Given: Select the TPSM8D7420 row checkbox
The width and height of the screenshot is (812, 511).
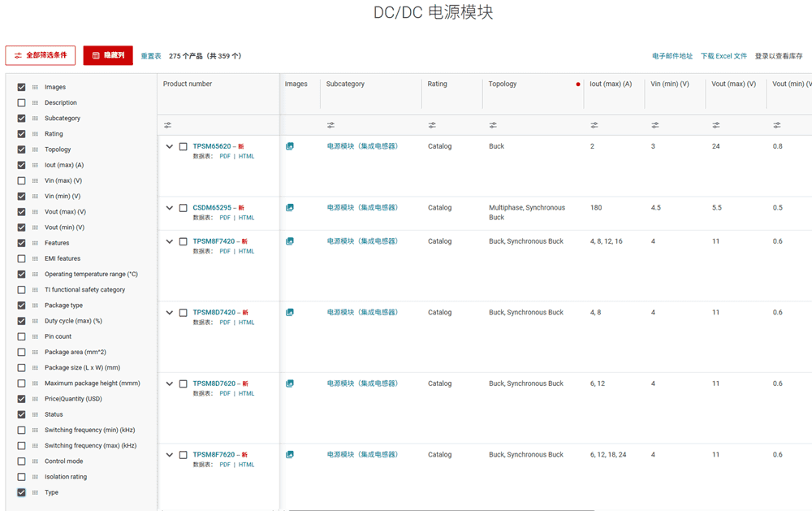Looking at the screenshot, I should 183,313.
